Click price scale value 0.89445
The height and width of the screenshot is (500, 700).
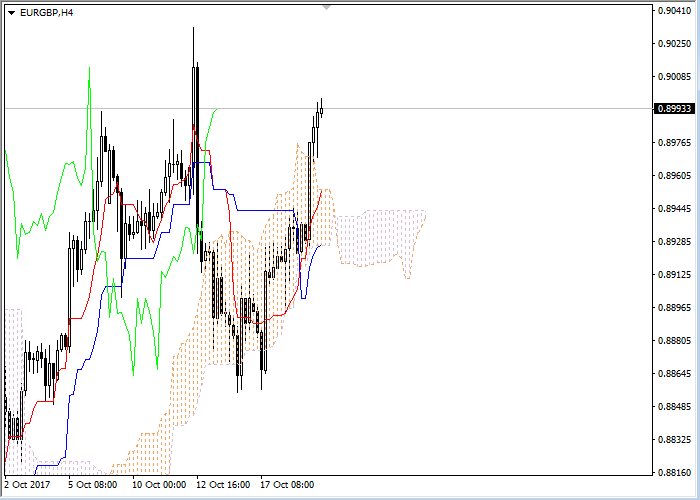pyautogui.click(x=675, y=208)
